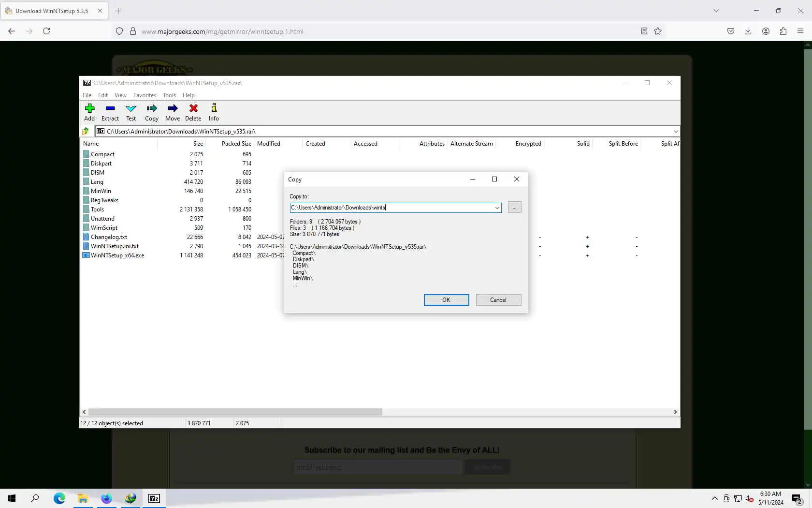Image resolution: width=812 pixels, height=508 pixels.
Task: Sort file list by Name column
Action: pos(118,144)
